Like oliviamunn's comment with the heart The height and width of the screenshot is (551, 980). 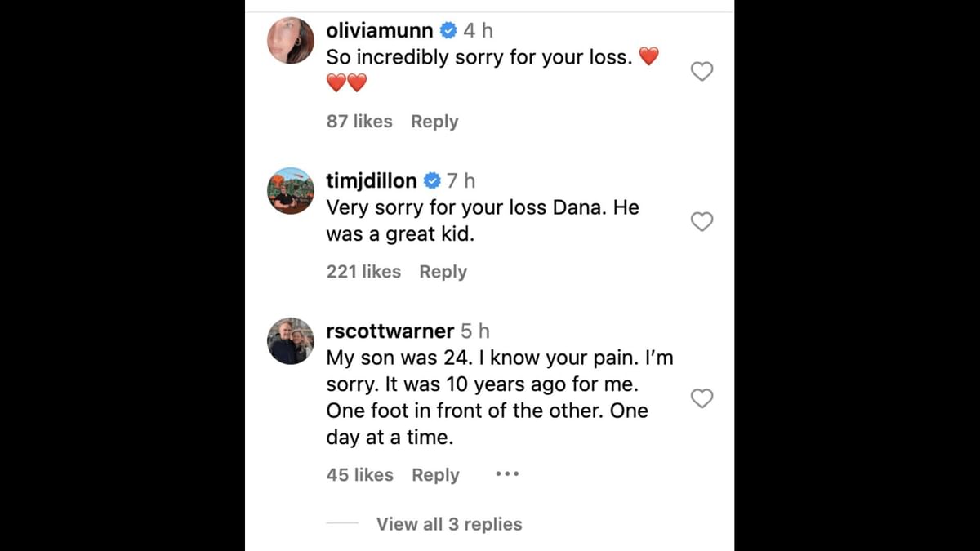[x=702, y=72]
